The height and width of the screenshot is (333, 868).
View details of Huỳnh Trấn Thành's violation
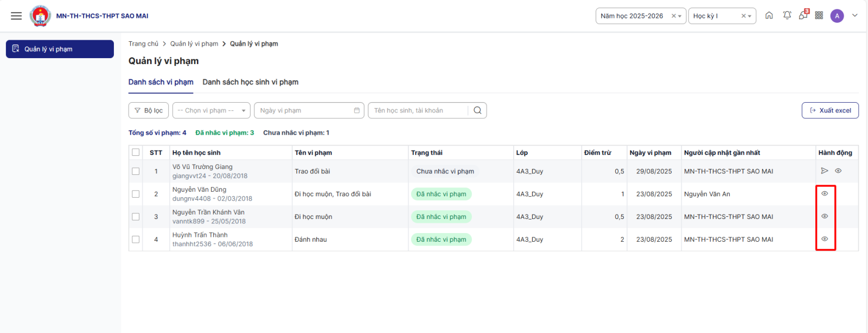(825, 239)
